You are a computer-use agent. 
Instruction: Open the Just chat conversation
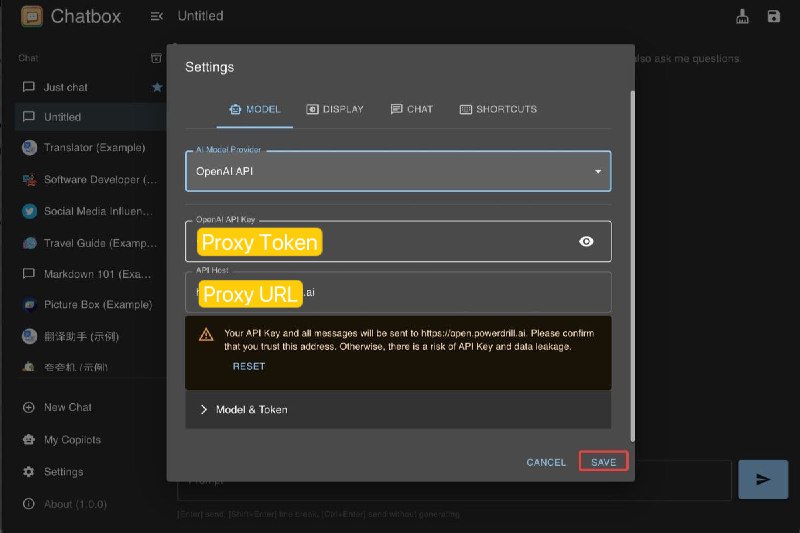(x=91, y=87)
